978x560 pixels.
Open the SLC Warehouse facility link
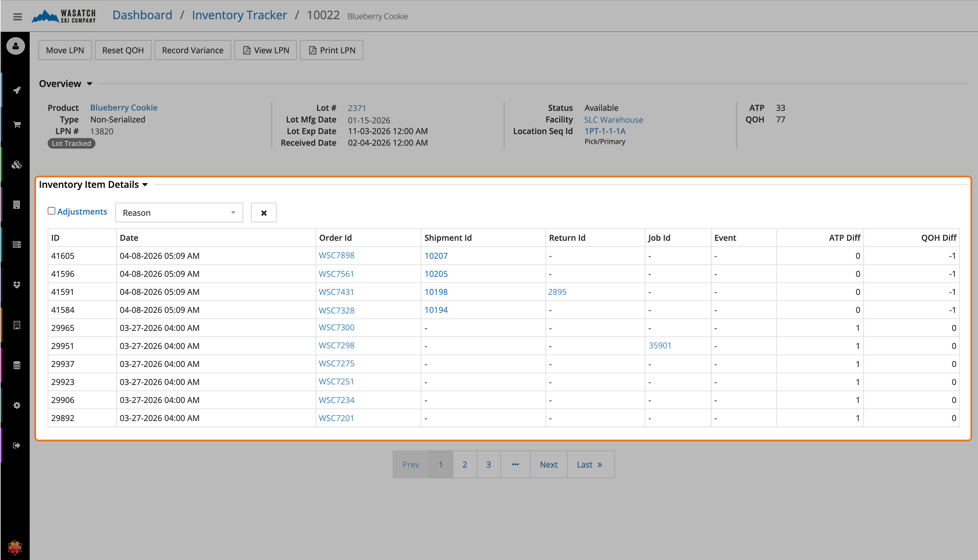[614, 120]
